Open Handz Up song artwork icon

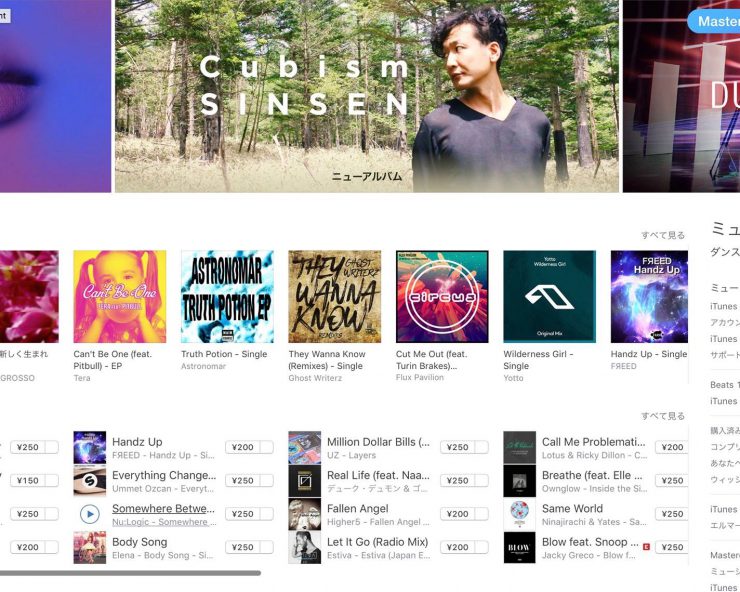90,447
